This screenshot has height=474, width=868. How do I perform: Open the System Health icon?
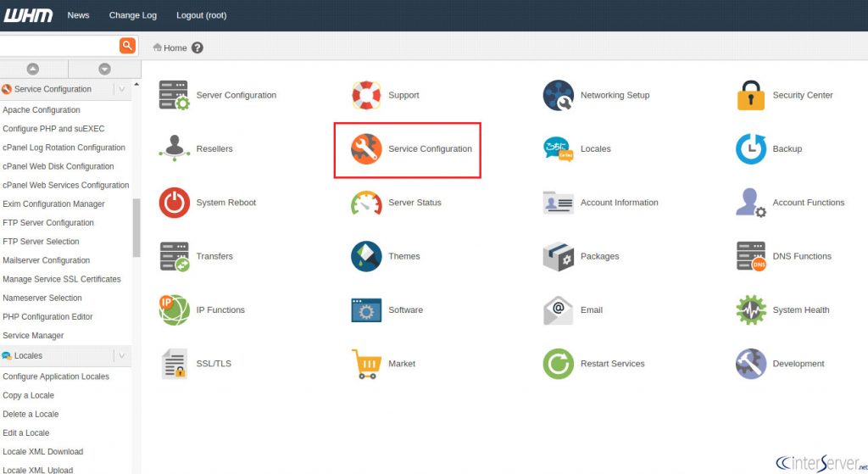[751, 310]
